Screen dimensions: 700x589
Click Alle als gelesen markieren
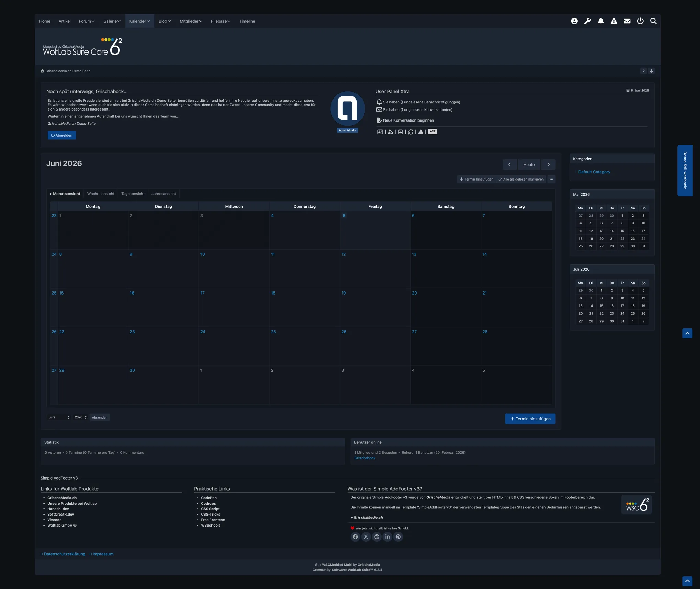coord(521,179)
